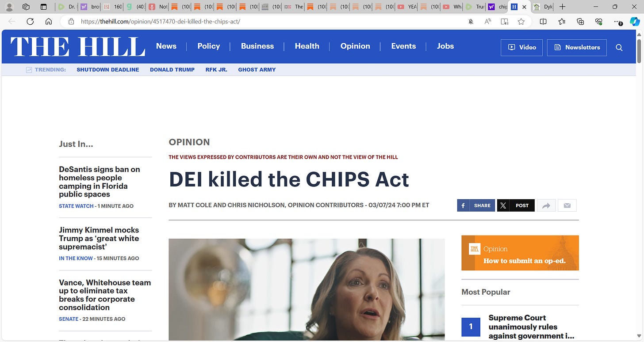
Task: Open the SHUTDOWN DEADLINE trending link
Action: pos(108,69)
